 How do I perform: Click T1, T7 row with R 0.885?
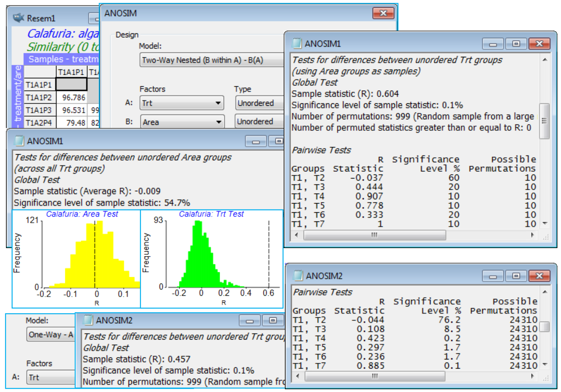415,365
